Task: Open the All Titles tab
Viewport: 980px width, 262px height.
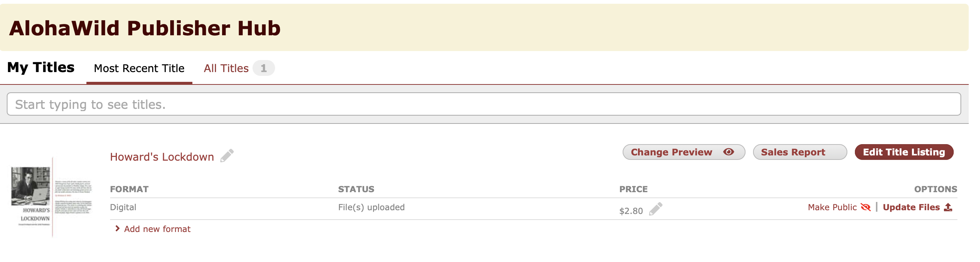Action: (x=226, y=68)
